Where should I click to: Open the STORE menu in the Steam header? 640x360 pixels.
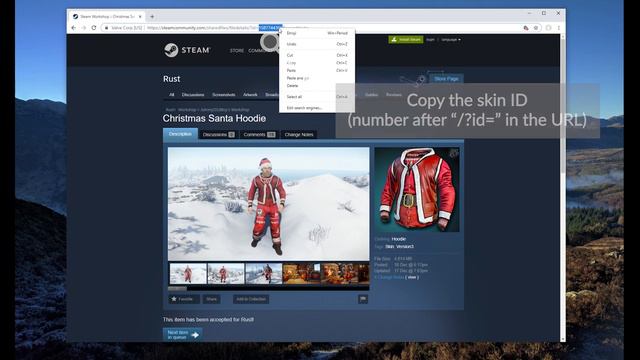(x=237, y=51)
